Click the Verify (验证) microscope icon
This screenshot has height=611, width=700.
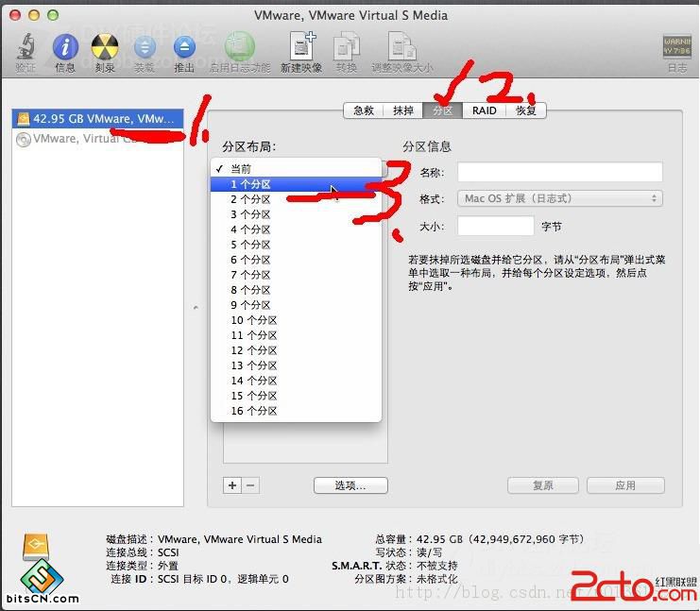(26, 46)
